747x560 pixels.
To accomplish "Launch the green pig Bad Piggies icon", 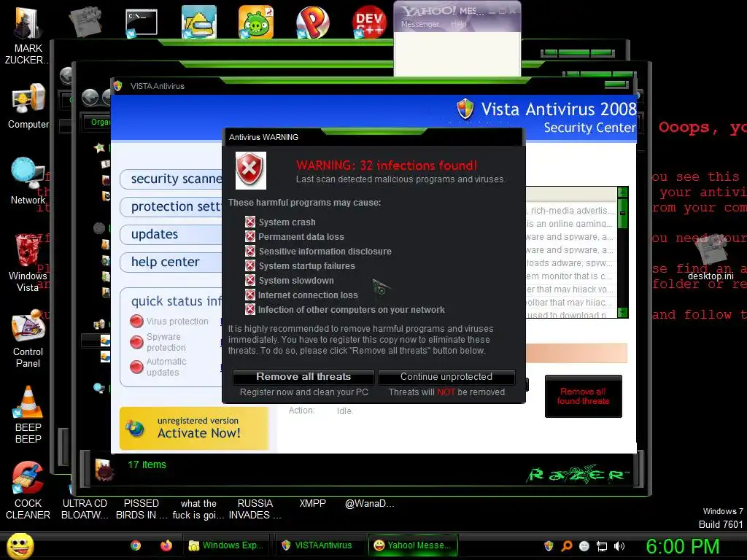I will (x=256, y=22).
